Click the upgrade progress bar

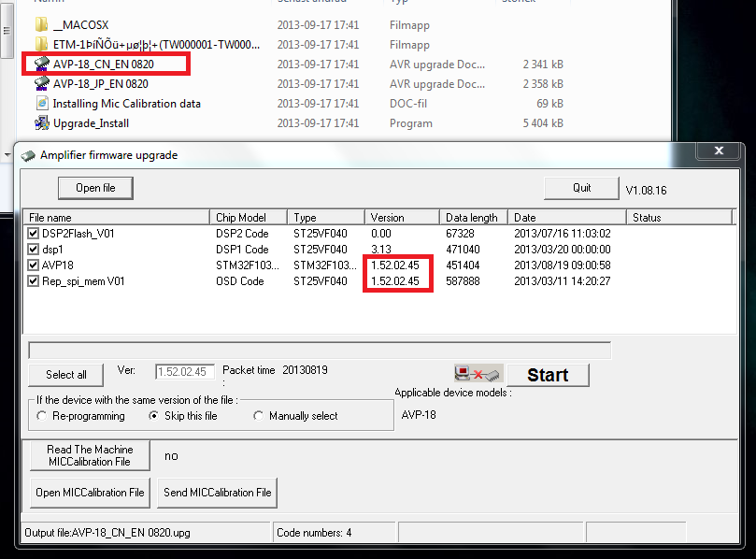[320, 351]
